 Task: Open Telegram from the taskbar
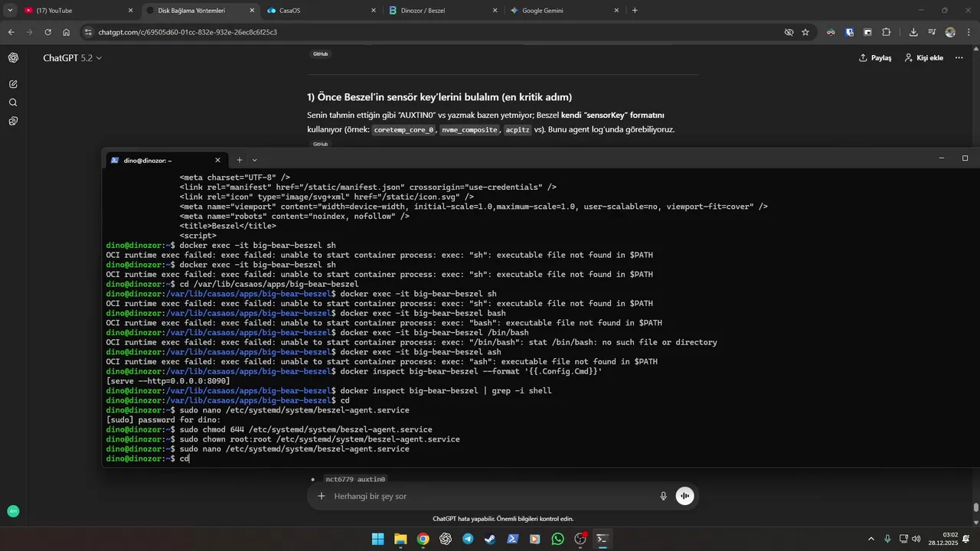coord(468,539)
